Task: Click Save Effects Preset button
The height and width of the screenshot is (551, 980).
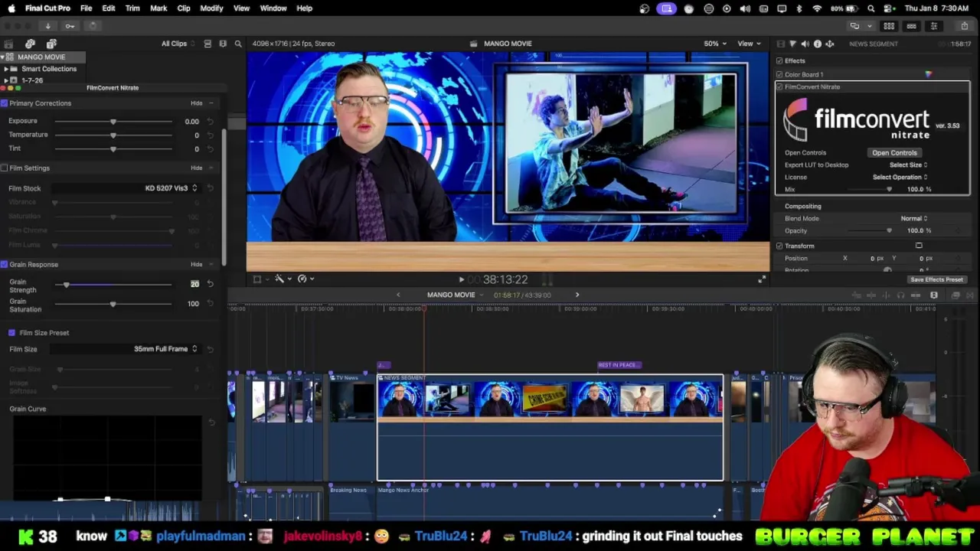Action: 936,279
